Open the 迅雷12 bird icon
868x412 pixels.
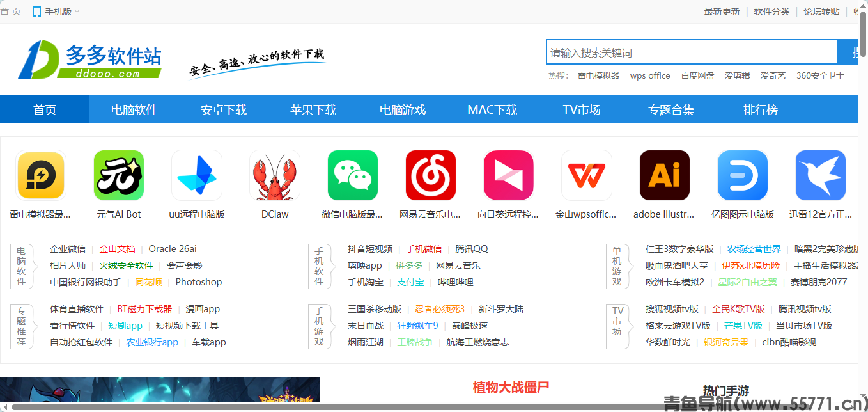click(x=821, y=175)
